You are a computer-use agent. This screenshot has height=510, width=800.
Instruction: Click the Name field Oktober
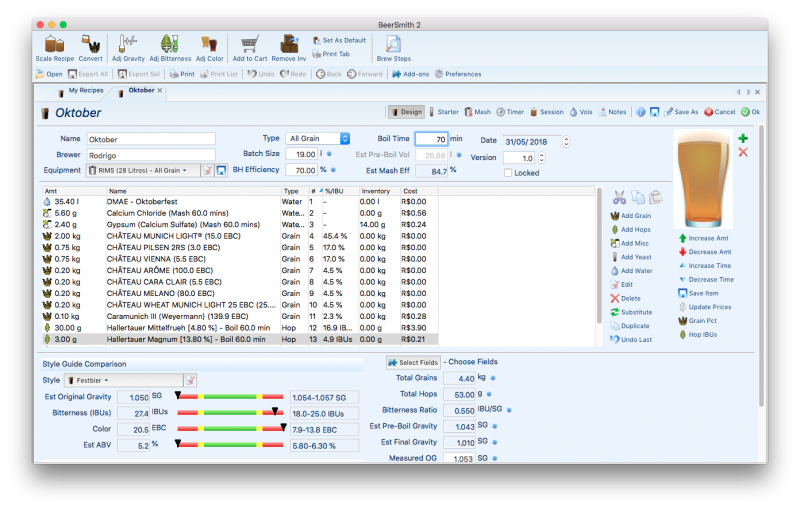tap(151, 139)
